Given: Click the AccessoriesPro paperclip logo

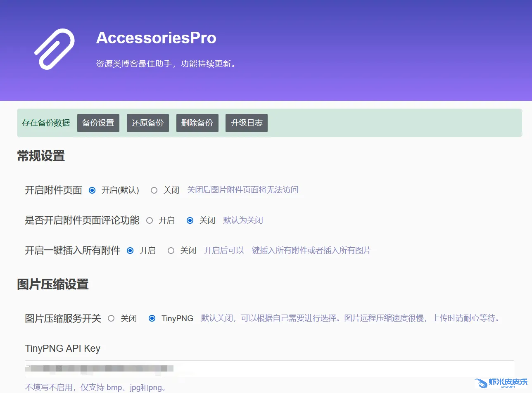Looking at the screenshot, I should point(54,49).
